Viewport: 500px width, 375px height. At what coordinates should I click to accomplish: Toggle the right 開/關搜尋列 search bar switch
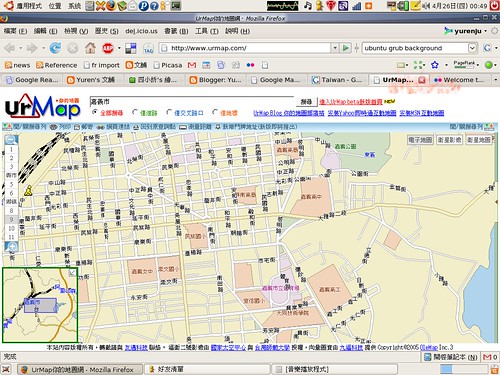471,127
